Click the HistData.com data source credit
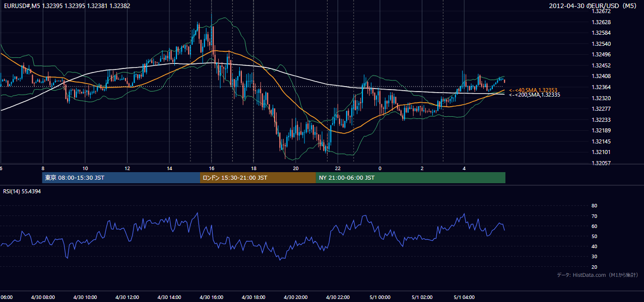This screenshot has width=644, height=302. click(x=598, y=275)
